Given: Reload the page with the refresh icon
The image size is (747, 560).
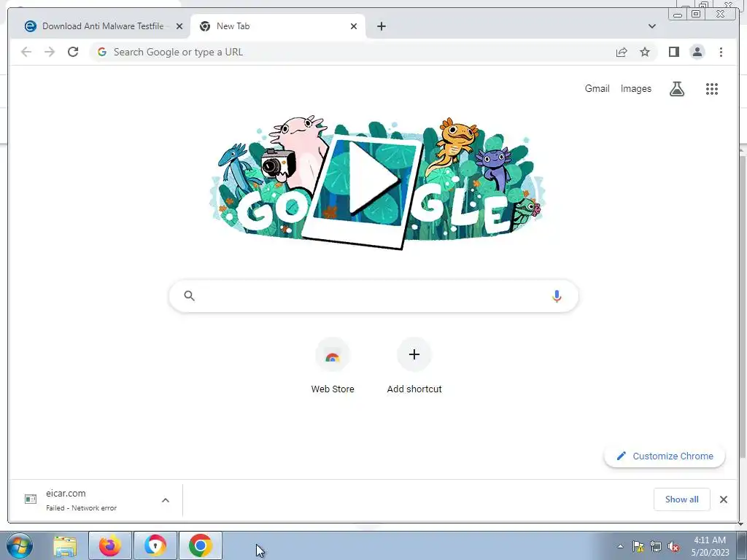Looking at the screenshot, I should (73, 52).
